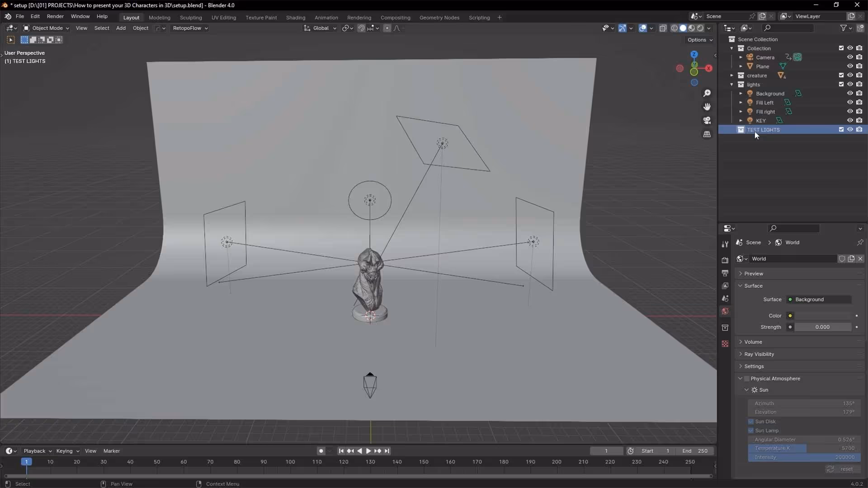Open the Render menu
This screenshot has height=488, width=868.
[x=55, y=16]
